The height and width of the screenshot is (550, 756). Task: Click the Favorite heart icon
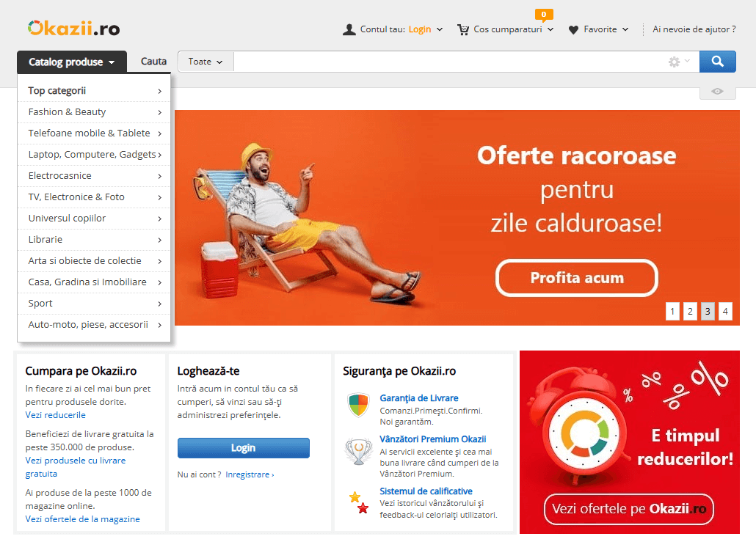click(573, 30)
